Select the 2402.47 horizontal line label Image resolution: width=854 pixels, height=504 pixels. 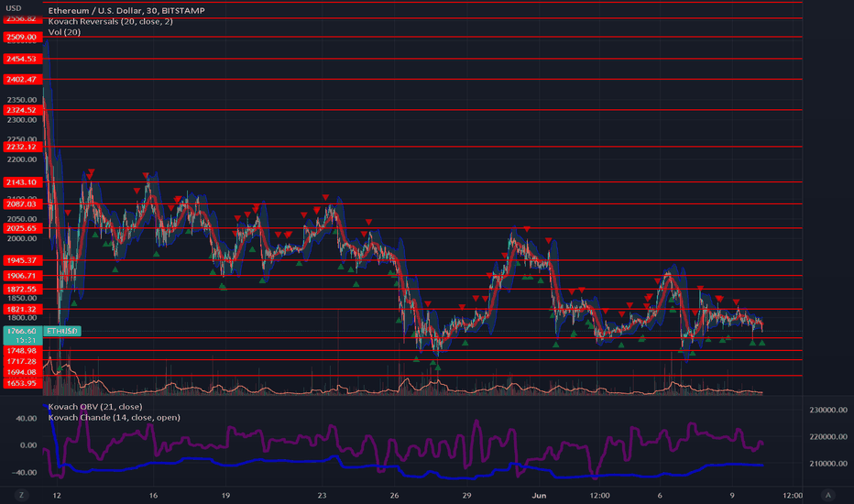click(x=23, y=79)
